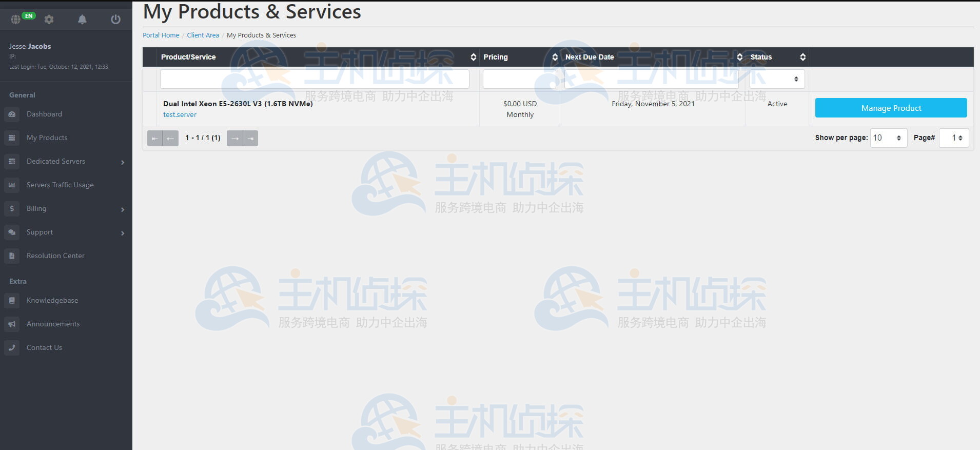Viewport: 980px width, 450px height.
Task: Click the Product/Service filter input
Action: pyautogui.click(x=315, y=79)
